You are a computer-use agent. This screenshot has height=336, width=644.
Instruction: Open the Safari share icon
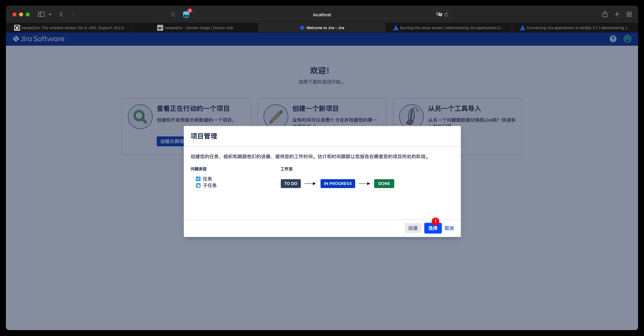605,14
